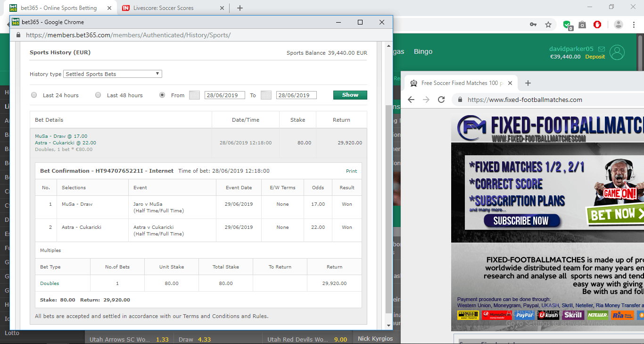
Task: Click the Ria payment logo
Action: 622,315
